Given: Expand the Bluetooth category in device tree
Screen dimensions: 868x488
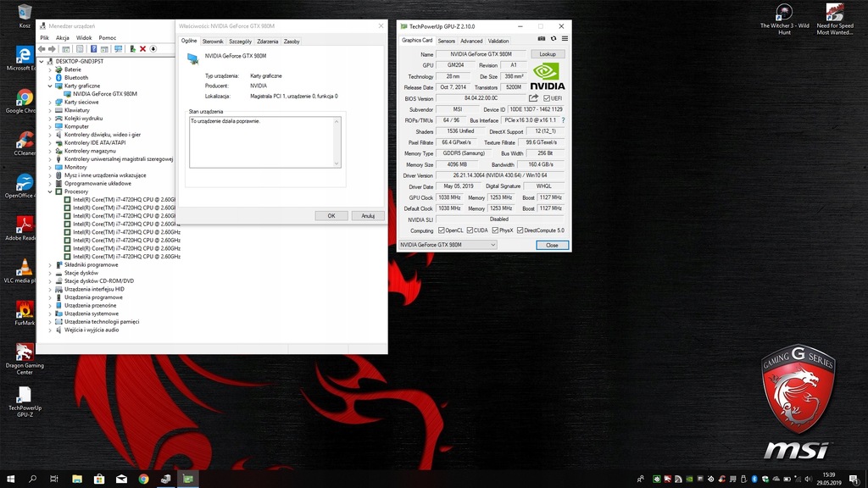Looking at the screenshot, I should [50, 78].
